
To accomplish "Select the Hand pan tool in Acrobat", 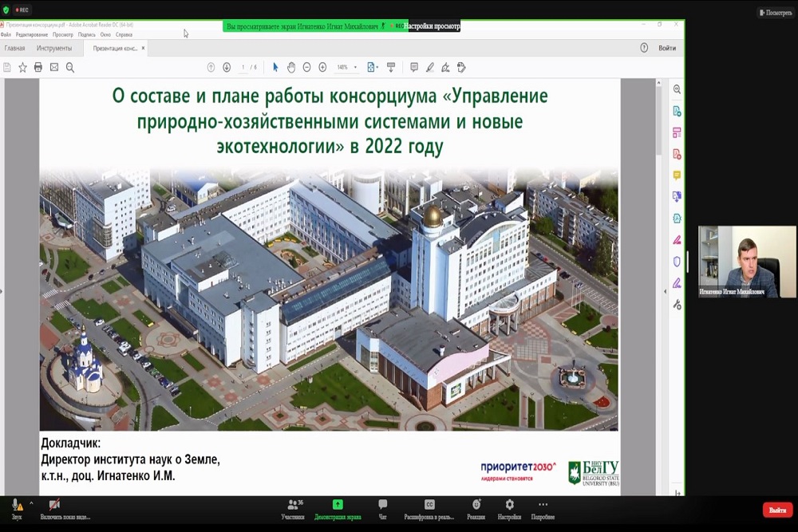I will 291,68.
